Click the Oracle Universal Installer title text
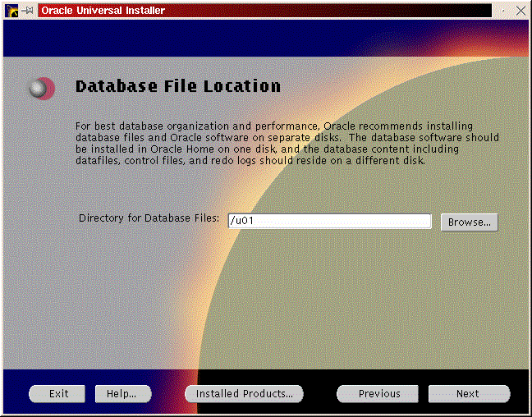The height and width of the screenshot is (417, 532). [x=103, y=11]
